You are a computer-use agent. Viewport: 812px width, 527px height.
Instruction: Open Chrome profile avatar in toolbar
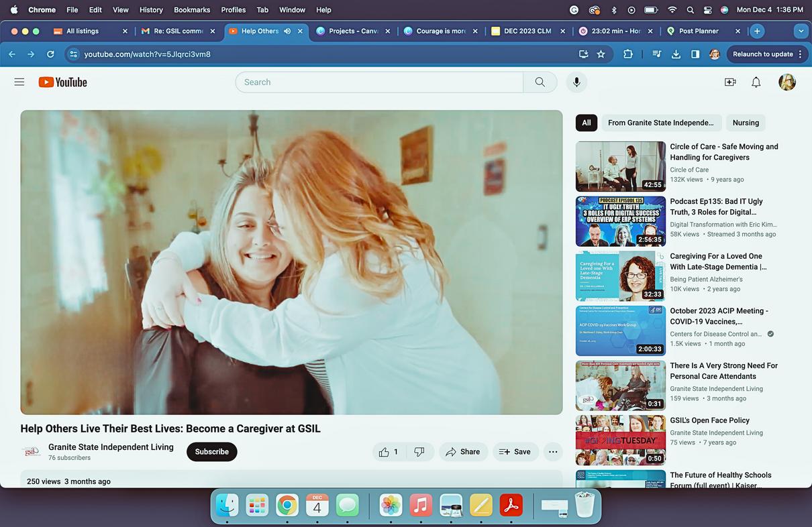coord(715,54)
